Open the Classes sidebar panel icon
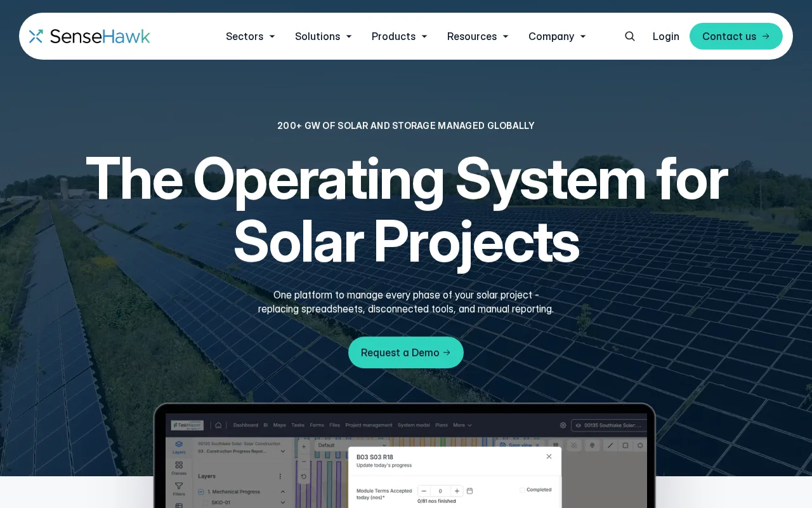This screenshot has height=508, width=812. (x=179, y=468)
